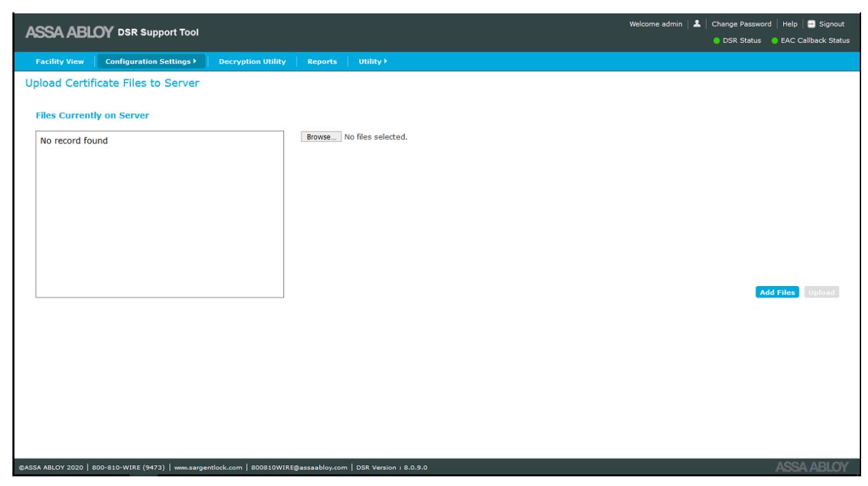Open the Facility View tab
This screenshot has height=486, width=868.
click(x=59, y=61)
